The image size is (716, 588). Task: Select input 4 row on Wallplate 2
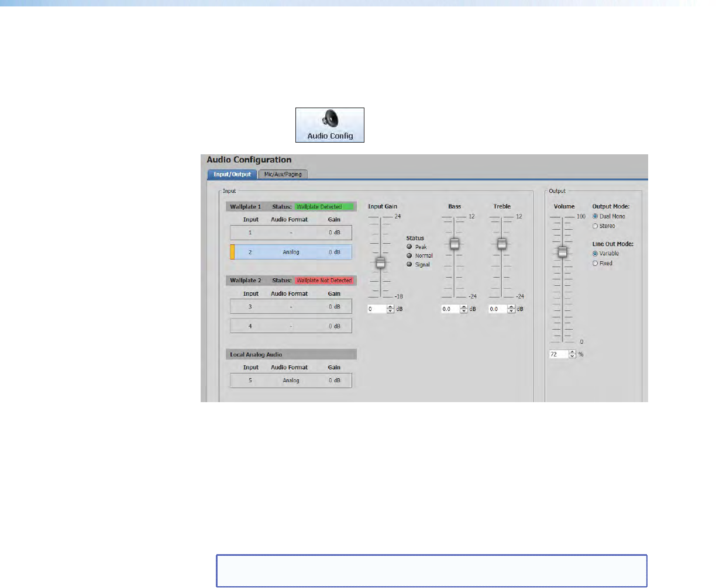click(x=291, y=326)
